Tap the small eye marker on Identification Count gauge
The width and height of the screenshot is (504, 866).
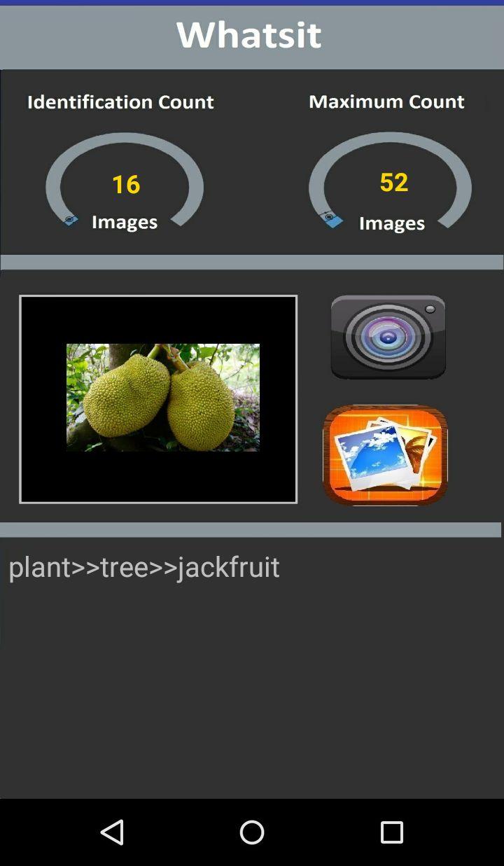coord(70,220)
